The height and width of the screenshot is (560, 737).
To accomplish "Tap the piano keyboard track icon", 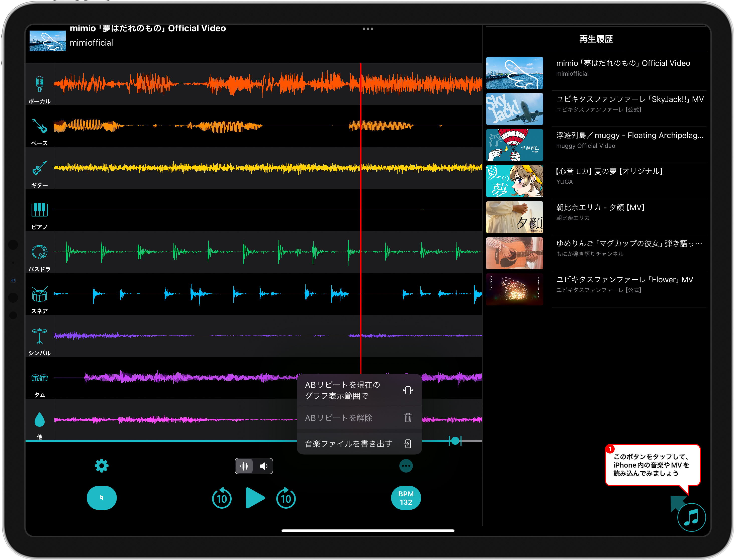I will (39, 210).
